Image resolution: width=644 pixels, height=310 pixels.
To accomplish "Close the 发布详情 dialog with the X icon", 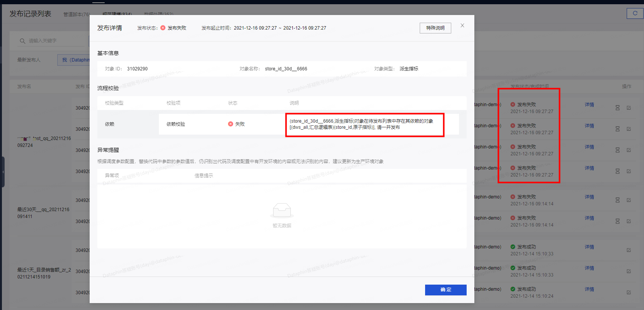I will click(462, 25).
